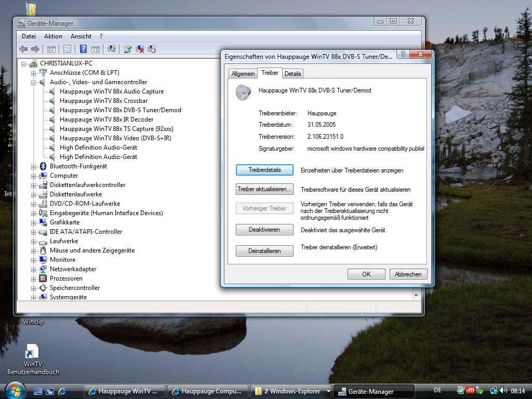Click the Deinstallieren button
This screenshot has height=399, width=532.
[264, 251]
